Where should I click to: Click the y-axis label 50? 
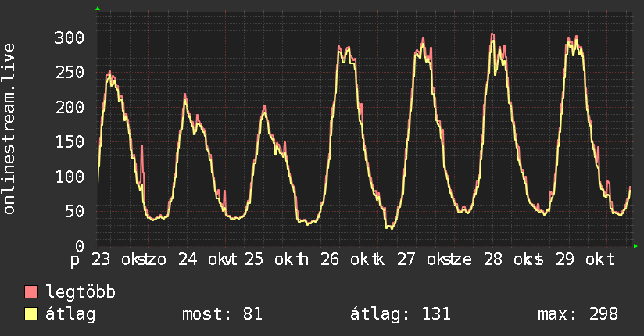click(x=75, y=211)
